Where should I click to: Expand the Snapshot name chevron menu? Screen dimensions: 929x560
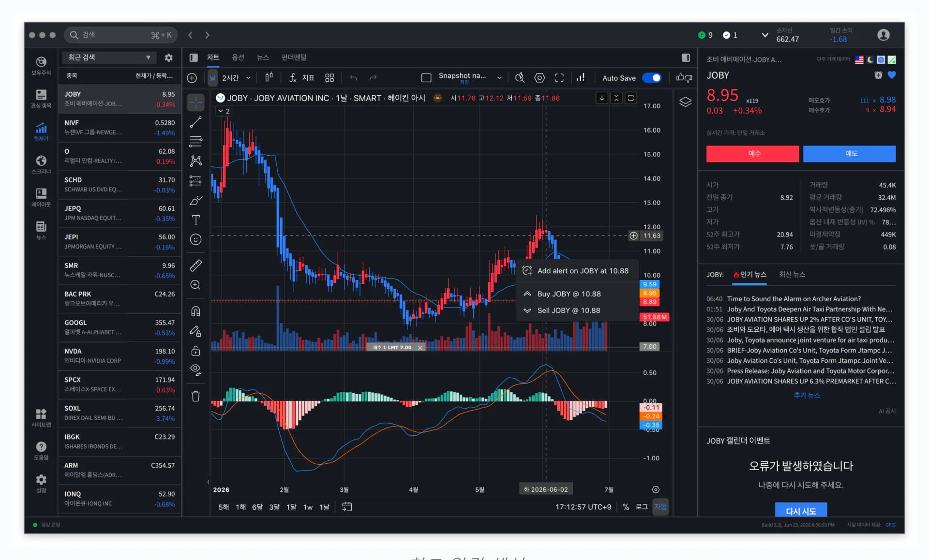(499, 78)
